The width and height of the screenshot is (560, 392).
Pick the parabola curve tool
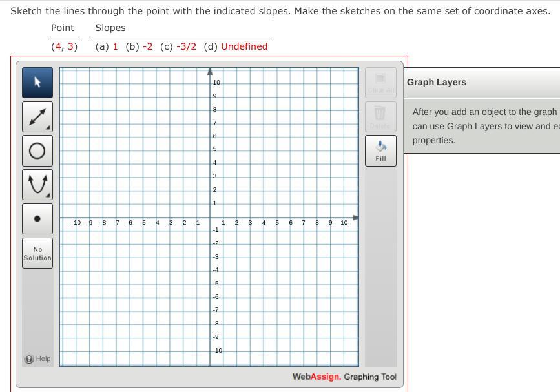(37, 185)
